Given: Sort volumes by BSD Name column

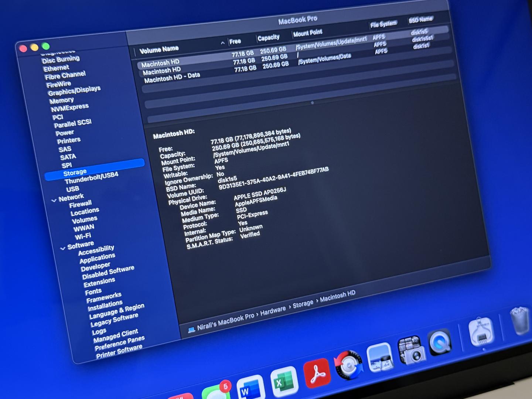Looking at the screenshot, I should 420,20.
